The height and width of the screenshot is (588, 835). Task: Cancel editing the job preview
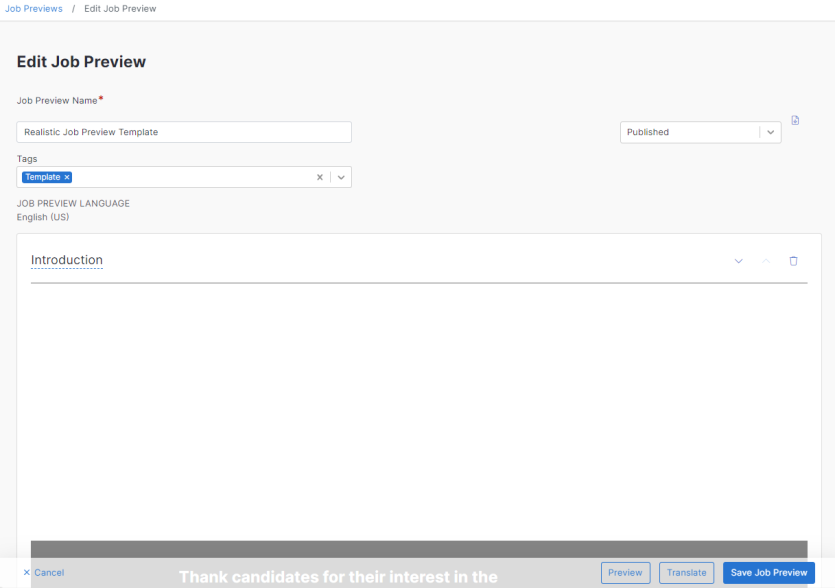43,573
